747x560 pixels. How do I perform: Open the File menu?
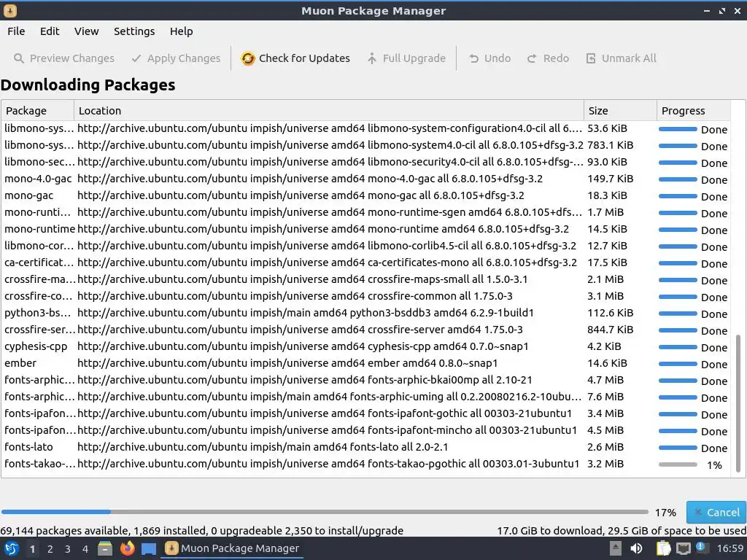tap(16, 31)
